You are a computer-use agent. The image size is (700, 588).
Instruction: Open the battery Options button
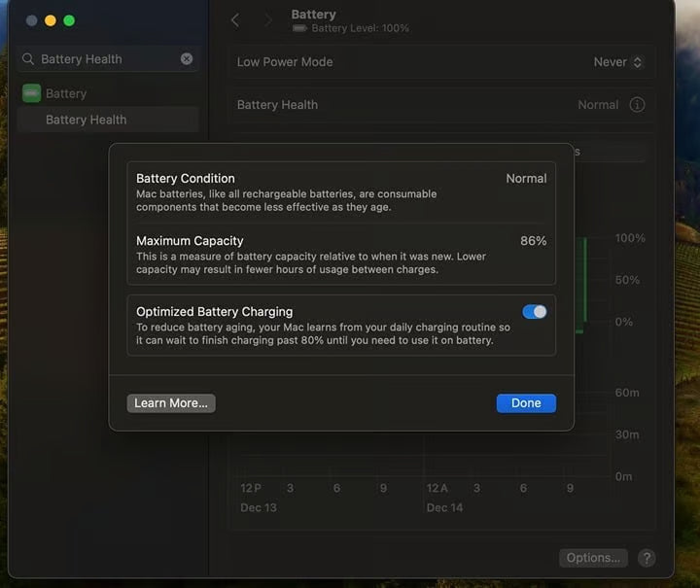tap(593, 558)
